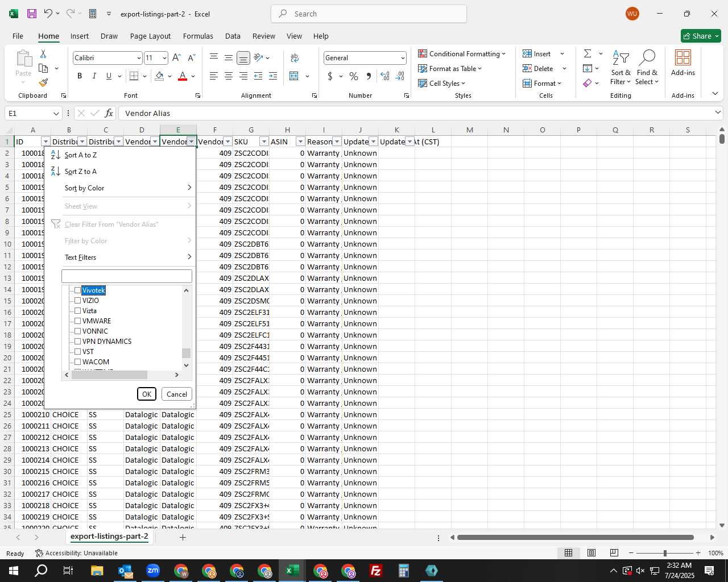Open Excel from the Windows taskbar
This screenshot has width=728, height=582.
pyautogui.click(x=292, y=571)
